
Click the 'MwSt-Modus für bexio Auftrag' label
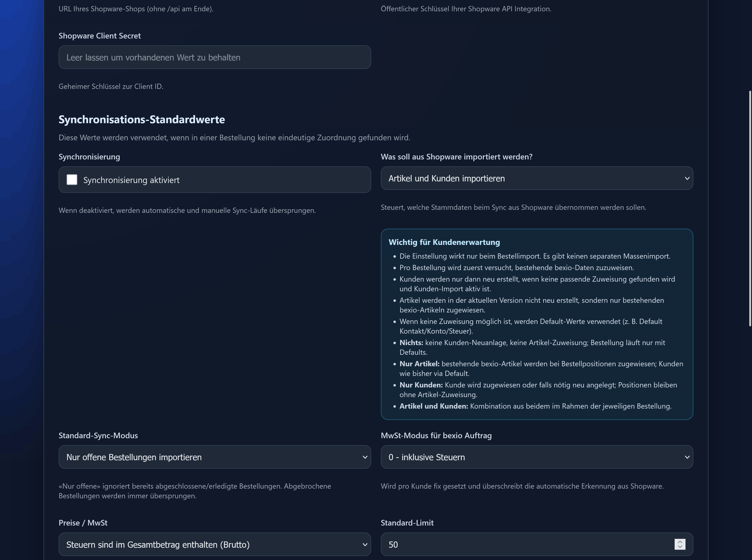436,436
